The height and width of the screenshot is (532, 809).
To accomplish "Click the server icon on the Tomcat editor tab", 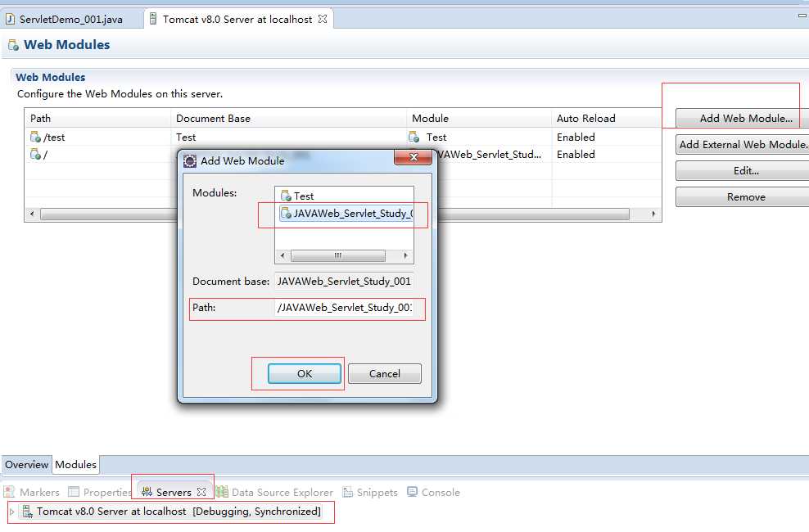I will (x=153, y=19).
